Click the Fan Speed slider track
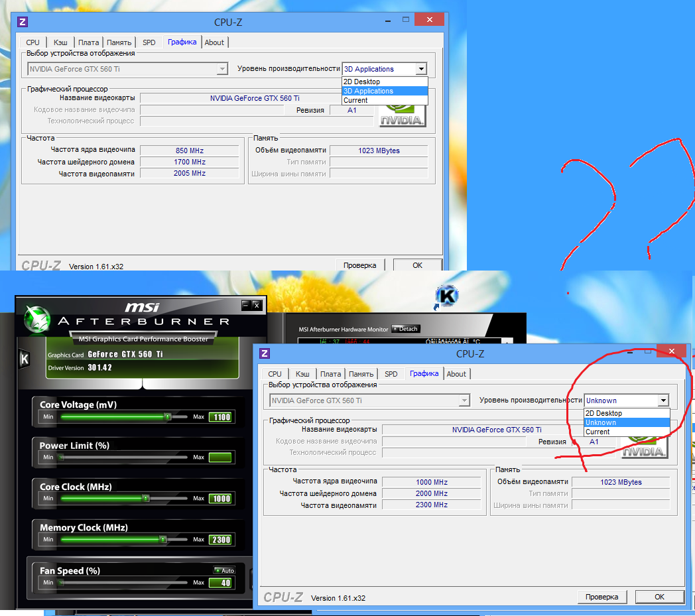The width and height of the screenshot is (695, 616). point(123,582)
